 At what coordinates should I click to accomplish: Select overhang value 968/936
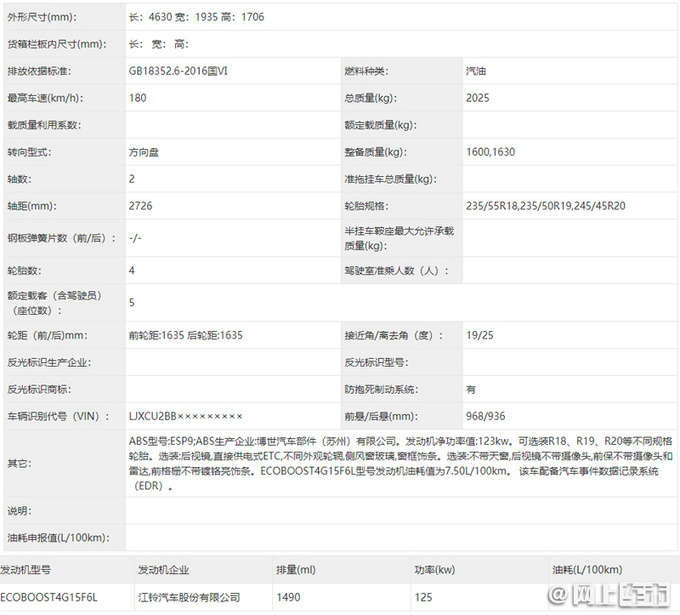click(485, 416)
